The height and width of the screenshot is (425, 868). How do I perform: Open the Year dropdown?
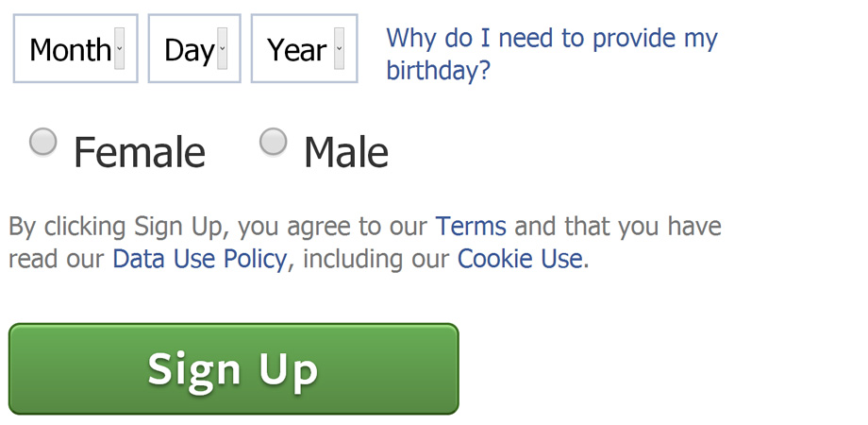pyautogui.click(x=304, y=49)
